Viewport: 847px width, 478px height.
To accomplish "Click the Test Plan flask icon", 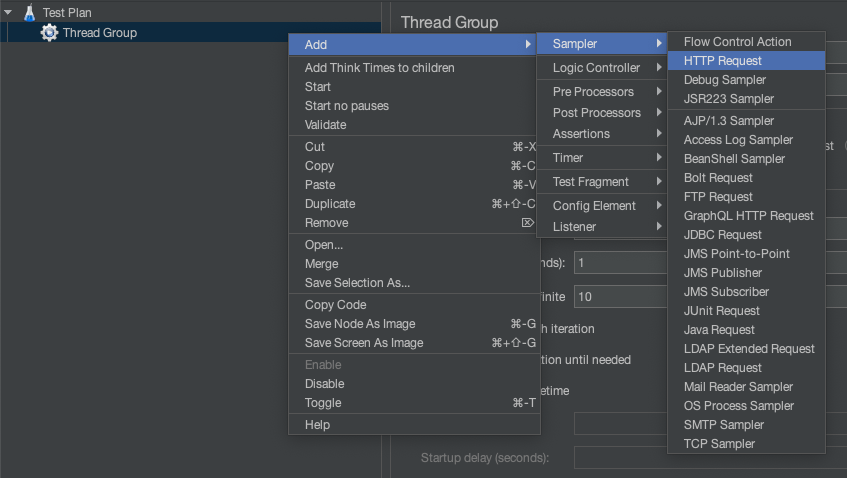I will point(30,12).
